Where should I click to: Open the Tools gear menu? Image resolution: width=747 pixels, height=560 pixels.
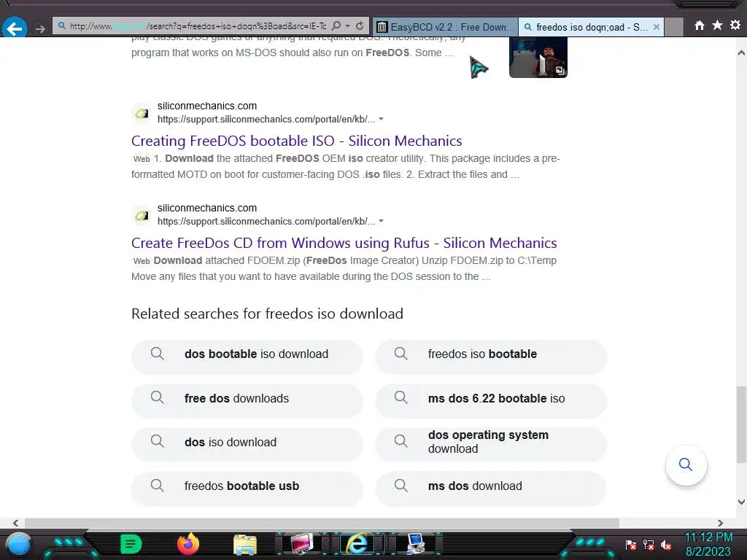tap(735, 25)
